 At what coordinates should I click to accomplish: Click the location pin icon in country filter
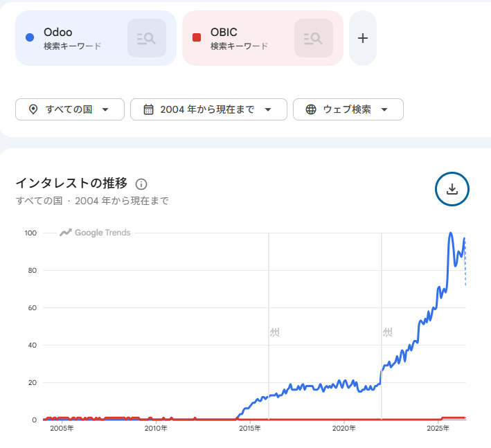pyautogui.click(x=33, y=109)
